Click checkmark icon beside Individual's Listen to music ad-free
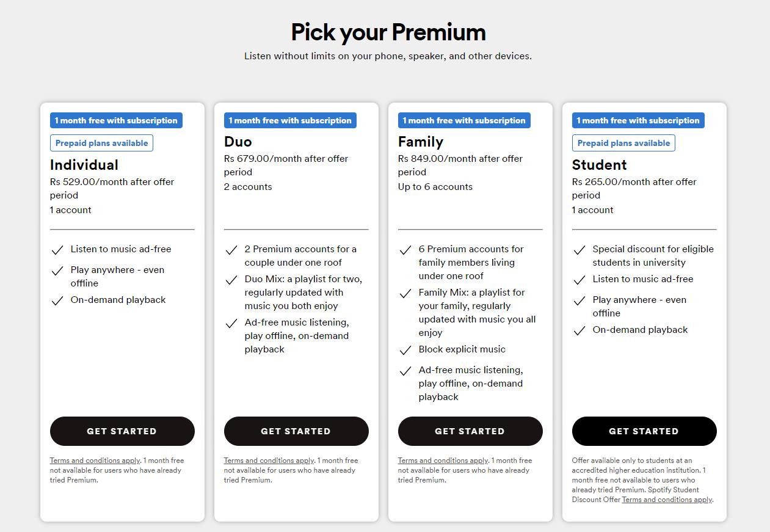Image resolution: width=770 pixels, height=532 pixels. click(57, 250)
